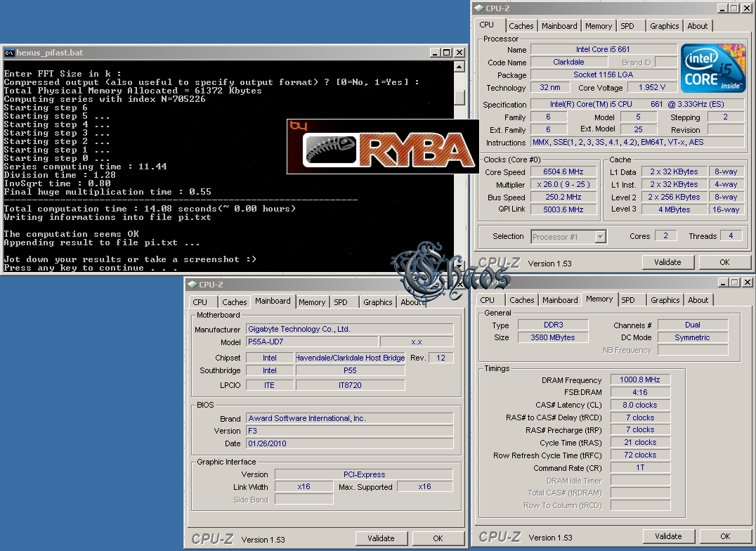Click Validate in the Mainboard window
Viewport: 756px width, 551px height.
pos(381,538)
